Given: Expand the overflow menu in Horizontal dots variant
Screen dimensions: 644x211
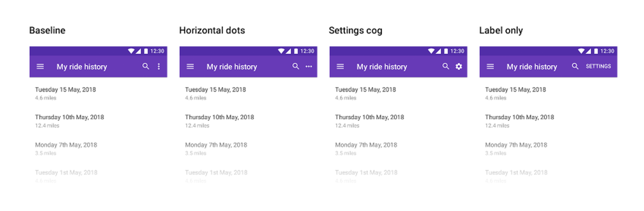Looking at the screenshot, I should (x=309, y=67).
